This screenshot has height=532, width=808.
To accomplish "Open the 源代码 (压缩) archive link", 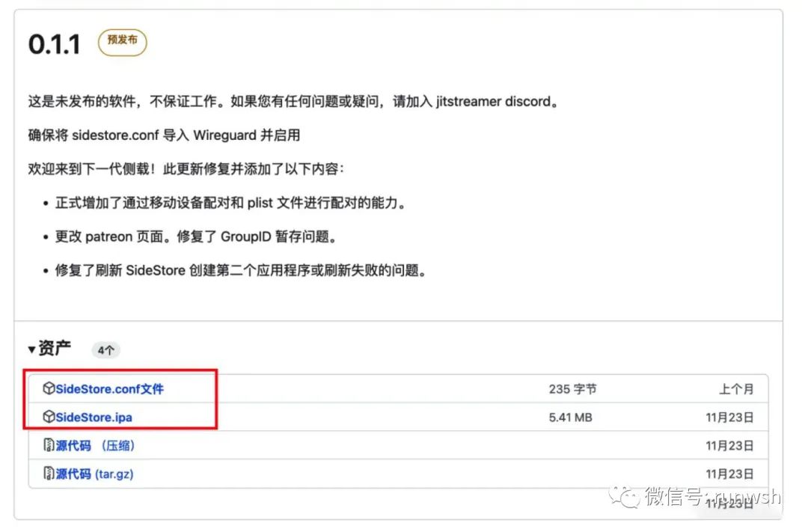I will (x=95, y=445).
